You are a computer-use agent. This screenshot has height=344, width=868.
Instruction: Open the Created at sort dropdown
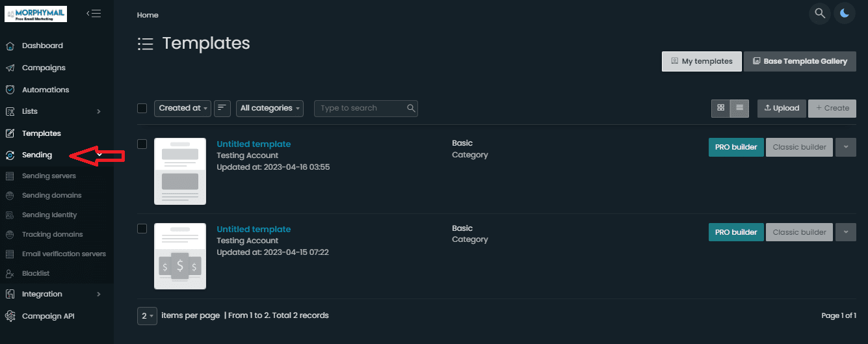pyautogui.click(x=183, y=108)
